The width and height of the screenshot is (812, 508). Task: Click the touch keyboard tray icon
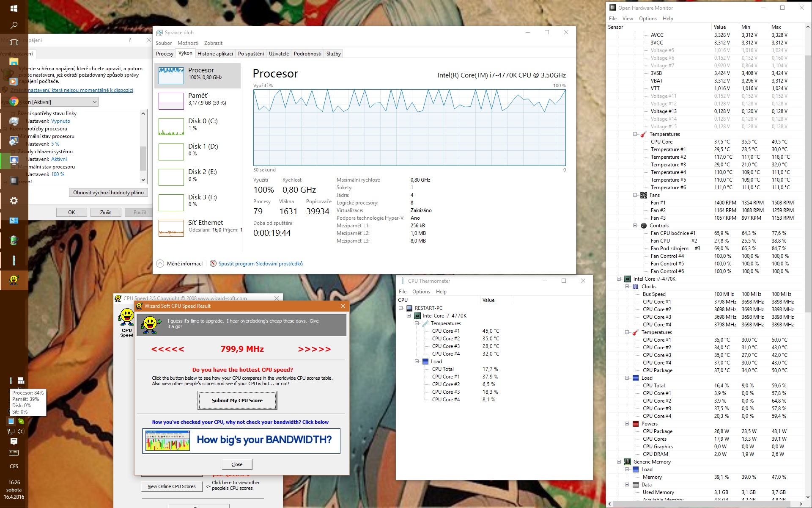point(14,453)
